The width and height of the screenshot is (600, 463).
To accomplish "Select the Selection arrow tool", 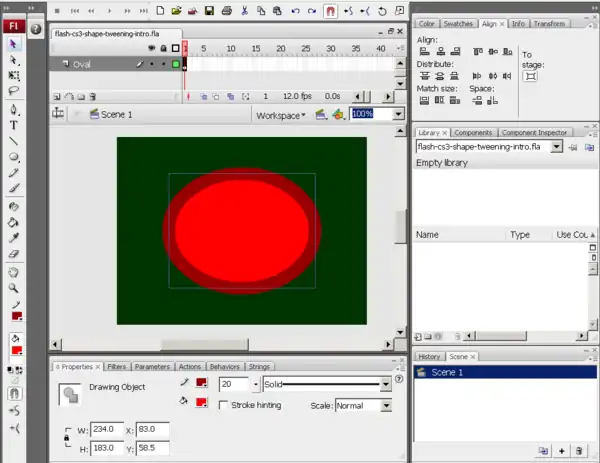I will 14,45.
